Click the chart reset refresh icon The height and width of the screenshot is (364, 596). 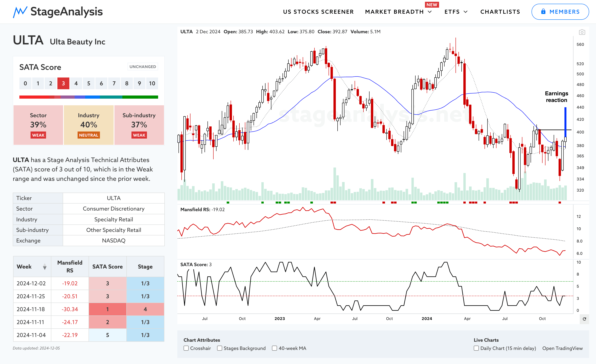[584, 319]
